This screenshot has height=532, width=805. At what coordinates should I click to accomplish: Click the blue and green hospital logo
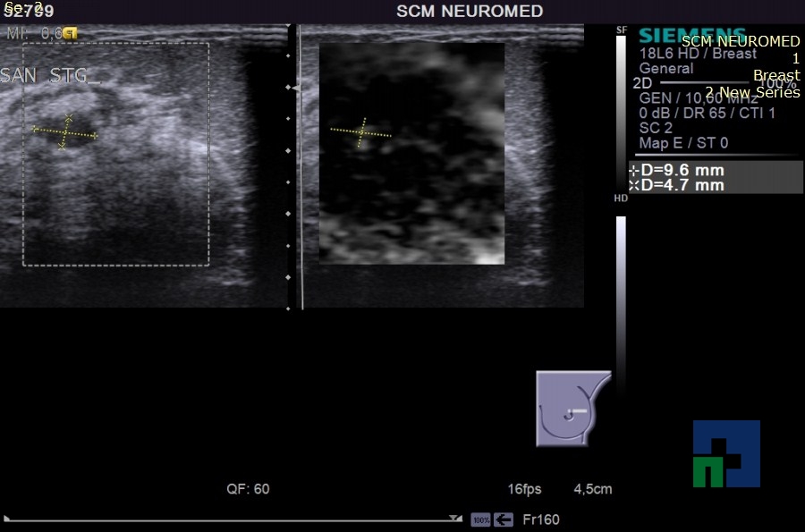point(726,453)
